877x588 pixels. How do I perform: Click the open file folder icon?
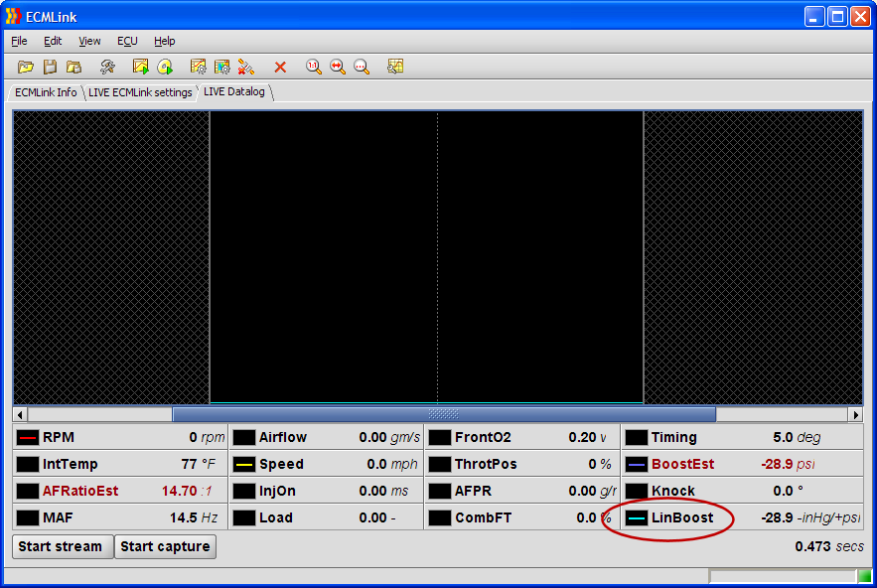pyautogui.click(x=26, y=67)
